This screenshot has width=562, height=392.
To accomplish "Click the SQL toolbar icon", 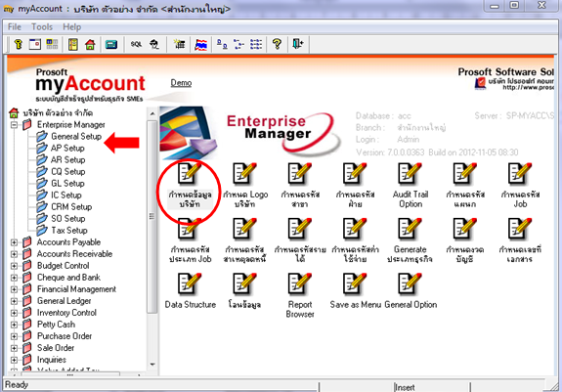I will point(136,44).
